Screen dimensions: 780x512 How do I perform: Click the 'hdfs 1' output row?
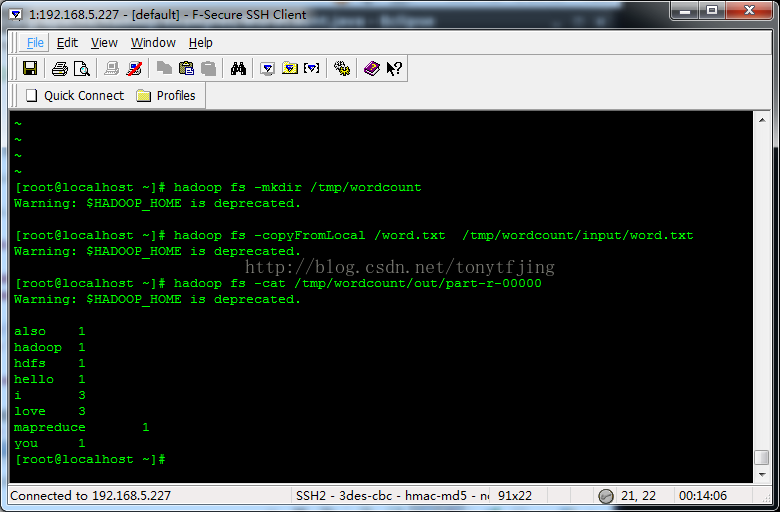50,363
